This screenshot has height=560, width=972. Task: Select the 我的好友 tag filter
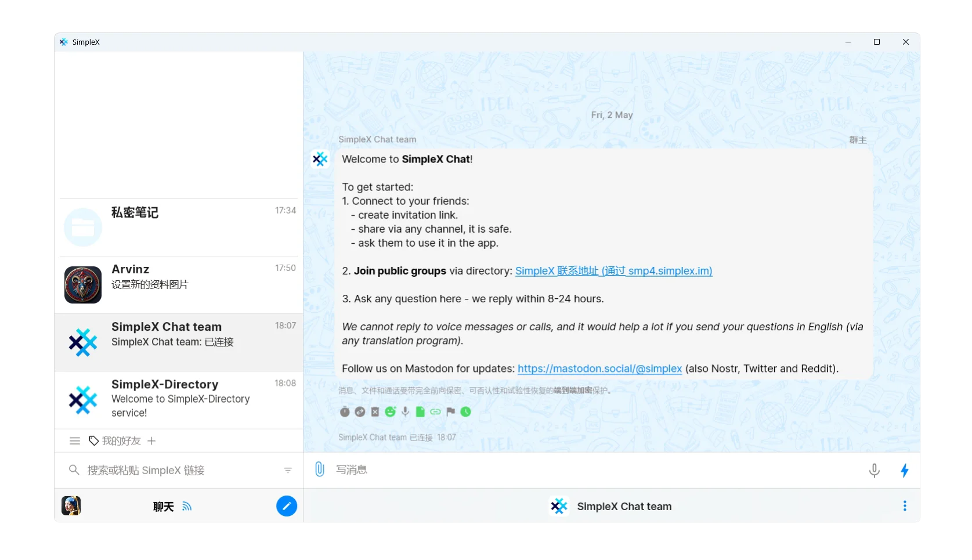121,441
